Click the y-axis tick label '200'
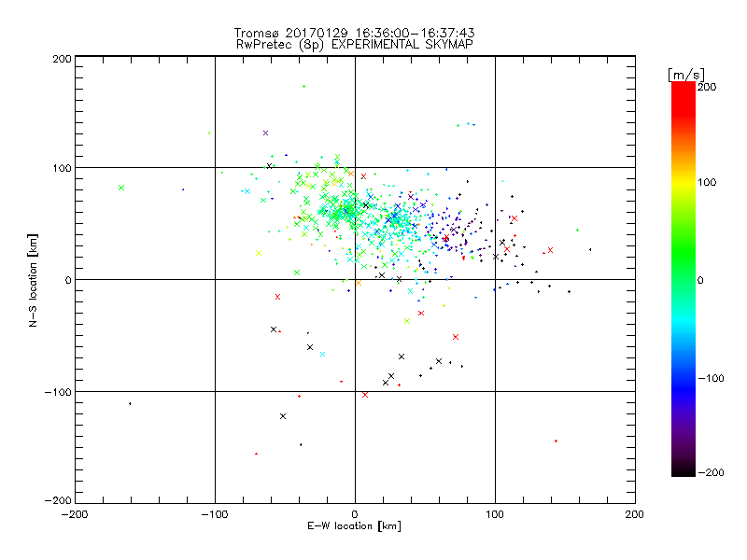747x560 pixels. pos(62,59)
